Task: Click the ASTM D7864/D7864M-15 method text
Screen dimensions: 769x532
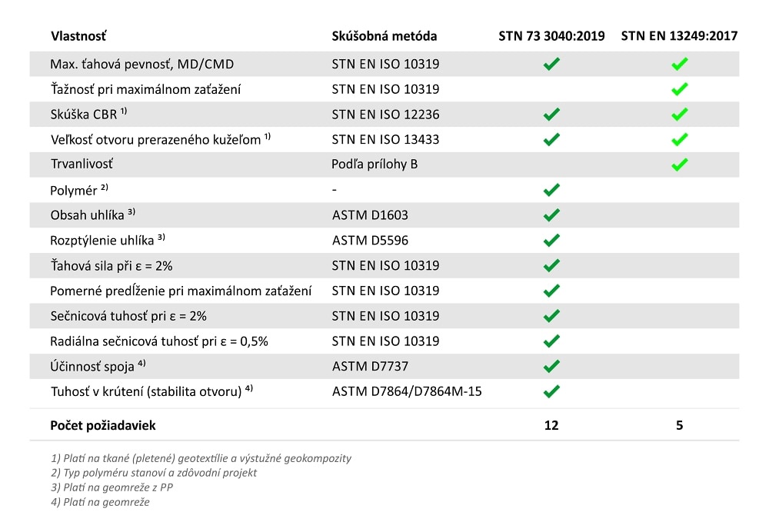Action: [407, 391]
